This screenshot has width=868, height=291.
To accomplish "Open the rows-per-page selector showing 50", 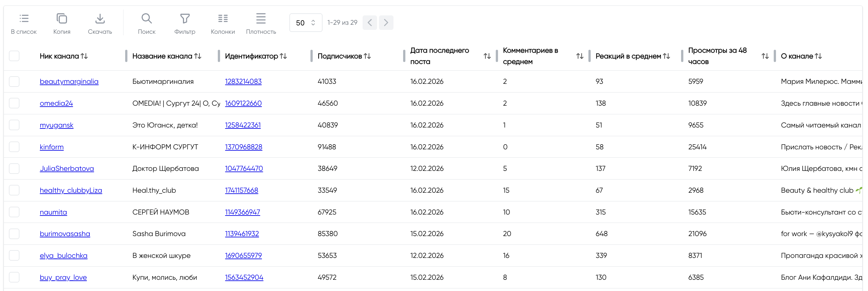I will click(x=306, y=22).
